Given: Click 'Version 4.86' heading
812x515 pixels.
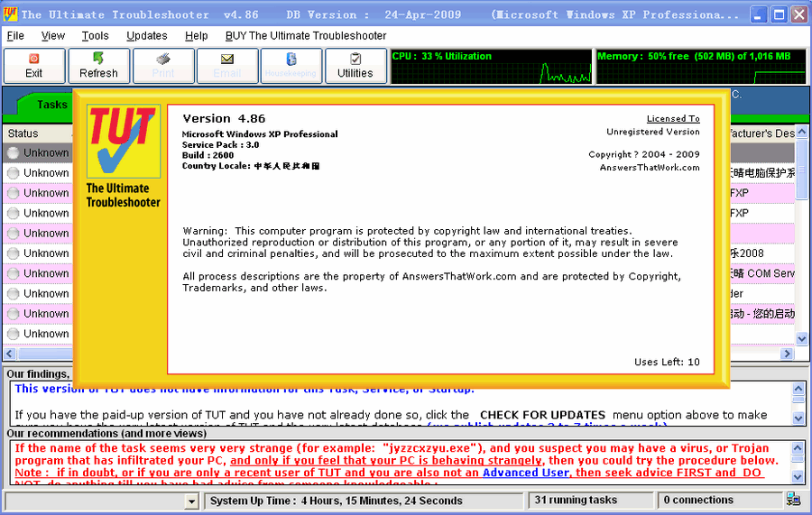Looking at the screenshot, I should [224, 118].
